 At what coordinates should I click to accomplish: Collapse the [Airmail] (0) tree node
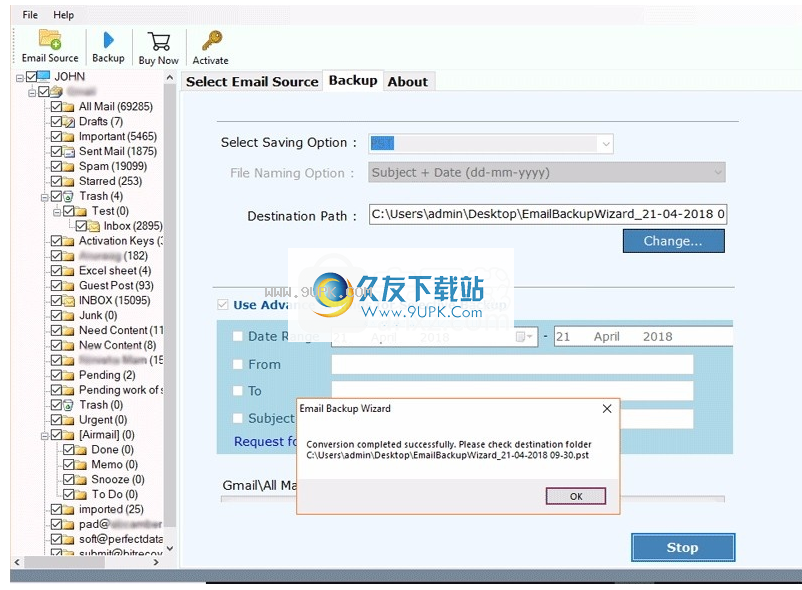pos(44,436)
